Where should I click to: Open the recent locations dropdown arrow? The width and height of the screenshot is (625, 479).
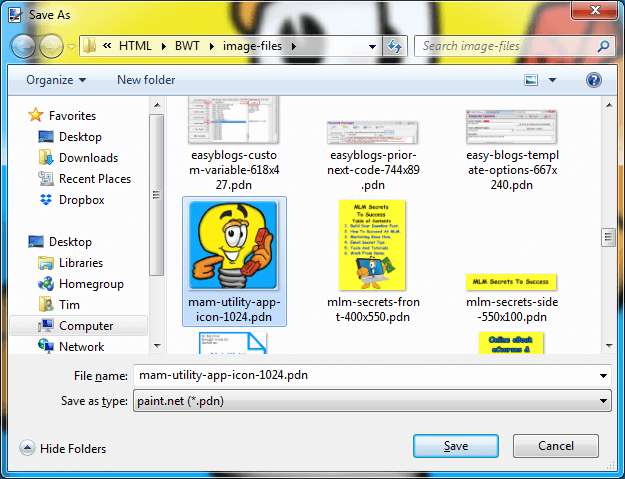[71, 47]
